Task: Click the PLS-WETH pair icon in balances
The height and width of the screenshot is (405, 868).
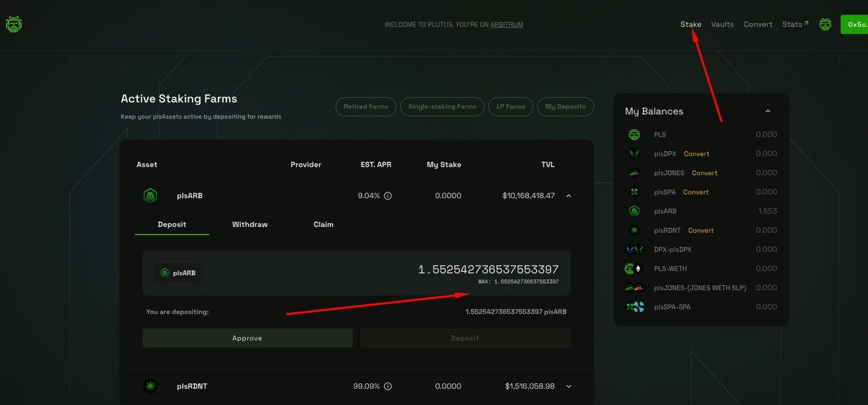Action: [x=634, y=268]
